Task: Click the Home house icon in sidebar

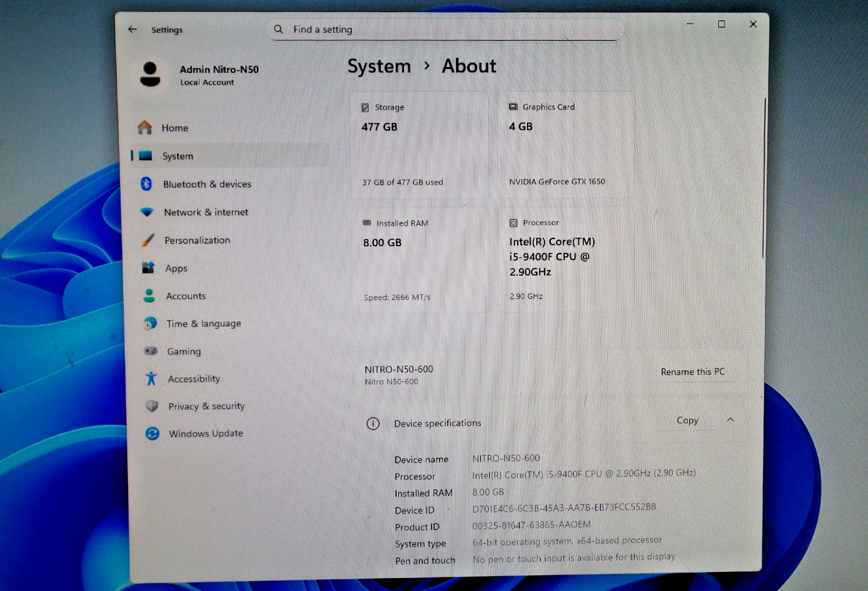Action: [145, 127]
